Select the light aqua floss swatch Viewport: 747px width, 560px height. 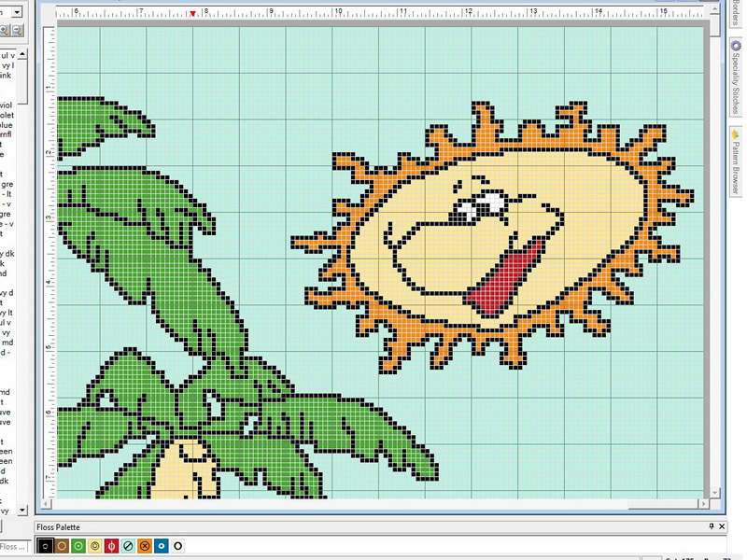[128, 546]
